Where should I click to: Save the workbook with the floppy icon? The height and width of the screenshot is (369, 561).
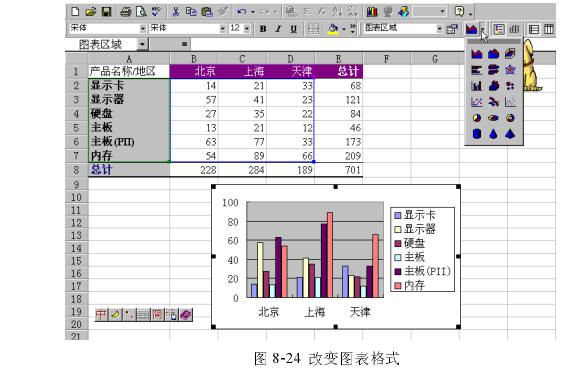(x=107, y=12)
